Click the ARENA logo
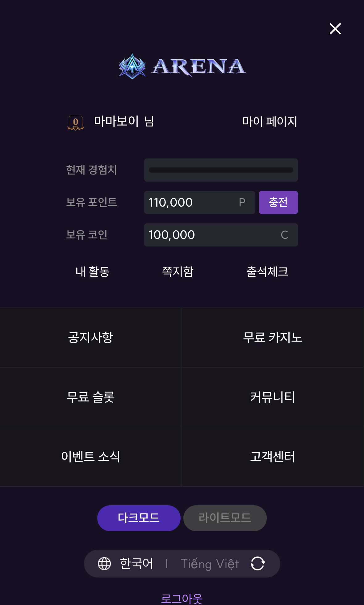This screenshot has width=364, height=605. 182,66
